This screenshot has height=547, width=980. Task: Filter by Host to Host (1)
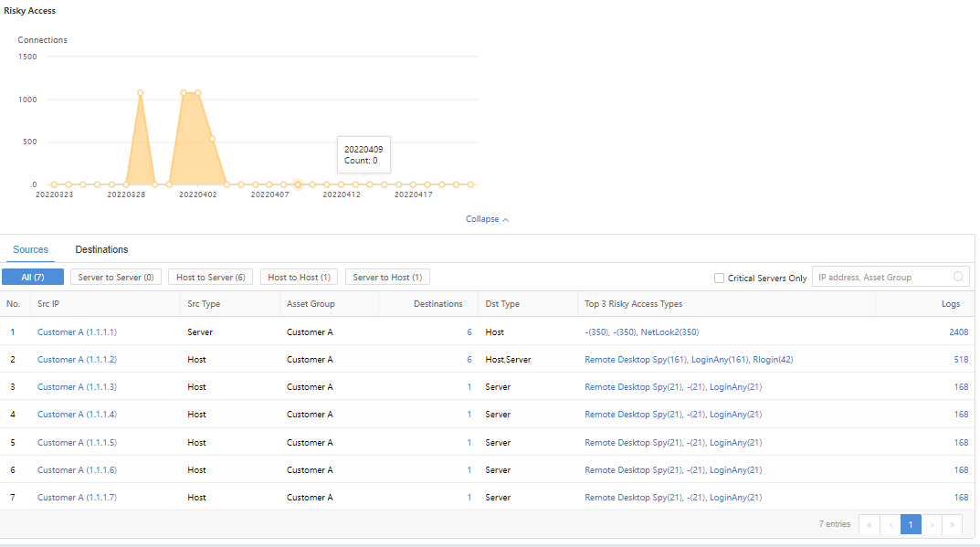click(300, 277)
